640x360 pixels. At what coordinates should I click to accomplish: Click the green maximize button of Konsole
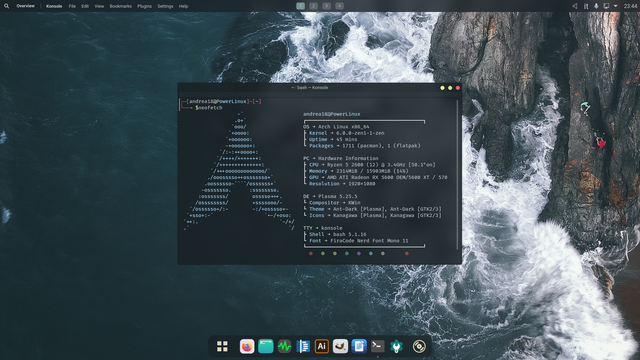tap(450, 88)
